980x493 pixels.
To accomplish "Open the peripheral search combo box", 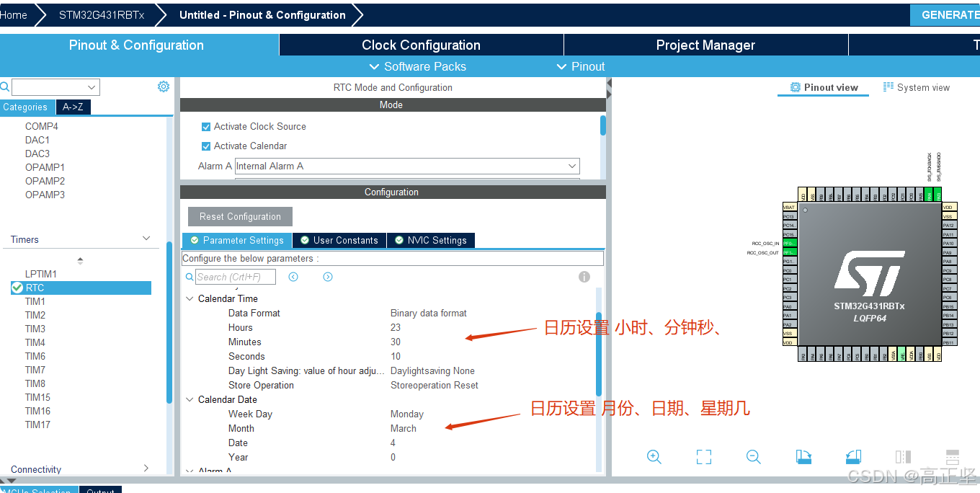I will coord(56,87).
